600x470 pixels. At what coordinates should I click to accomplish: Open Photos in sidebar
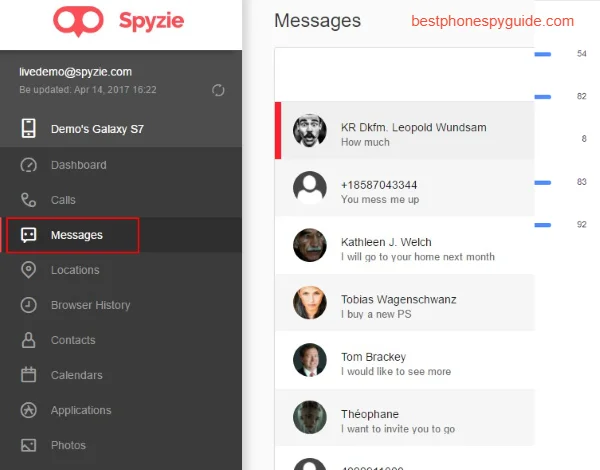[121, 445]
